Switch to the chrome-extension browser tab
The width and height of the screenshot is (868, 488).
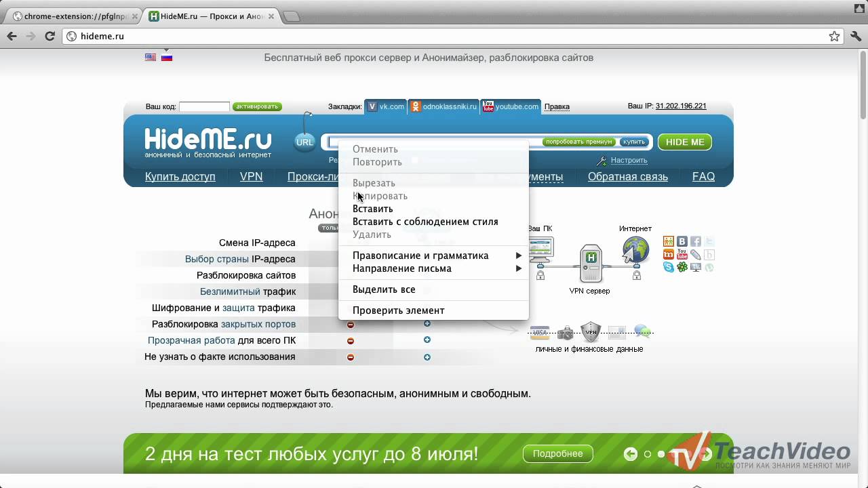[73, 16]
